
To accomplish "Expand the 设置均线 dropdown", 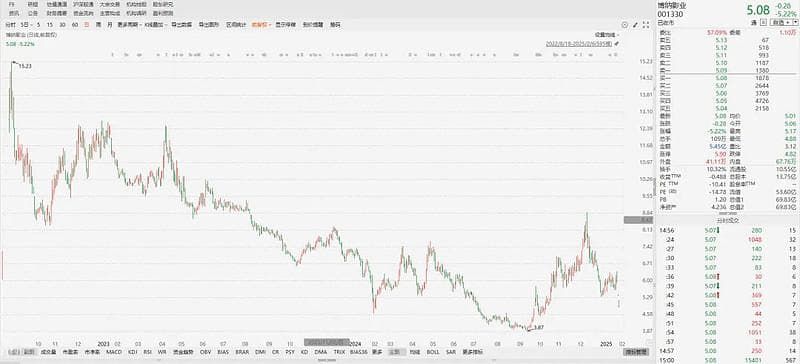I will 606,35.
